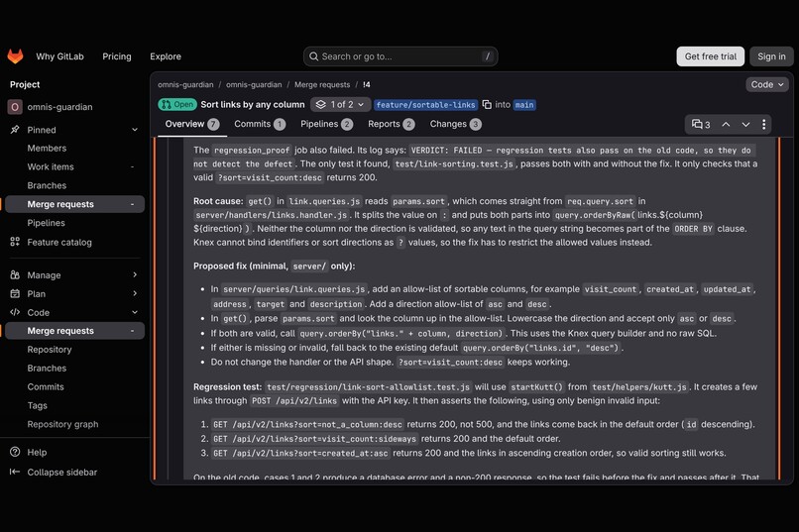
Task: Click the Feature catalog icon
Action: pyautogui.click(x=15, y=242)
